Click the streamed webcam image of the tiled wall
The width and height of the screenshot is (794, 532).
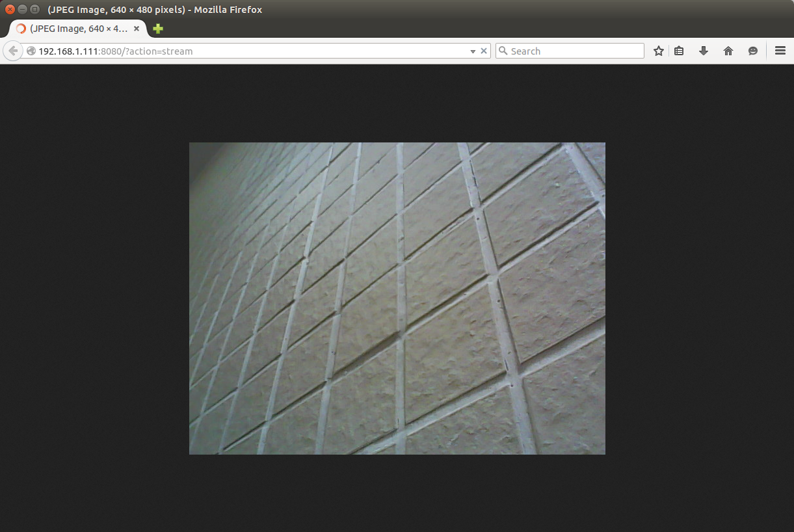pyautogui.click(x=397, y=299)
